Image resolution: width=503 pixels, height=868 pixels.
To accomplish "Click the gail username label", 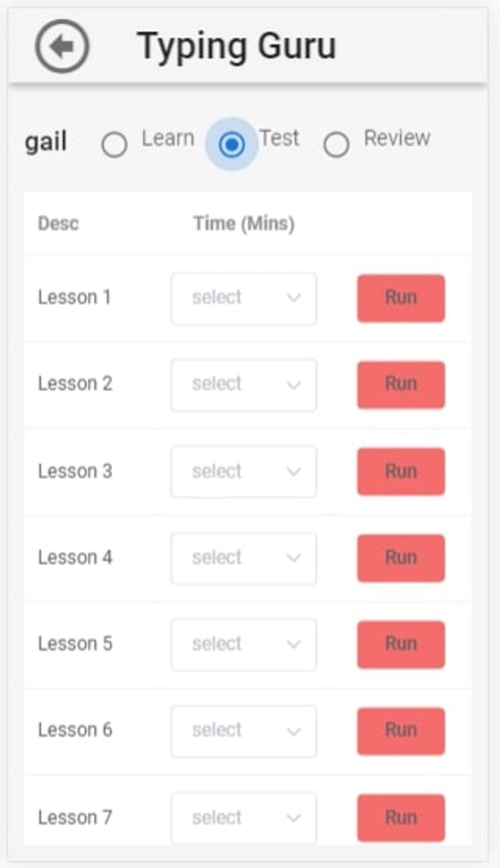I will coord(47,141).
